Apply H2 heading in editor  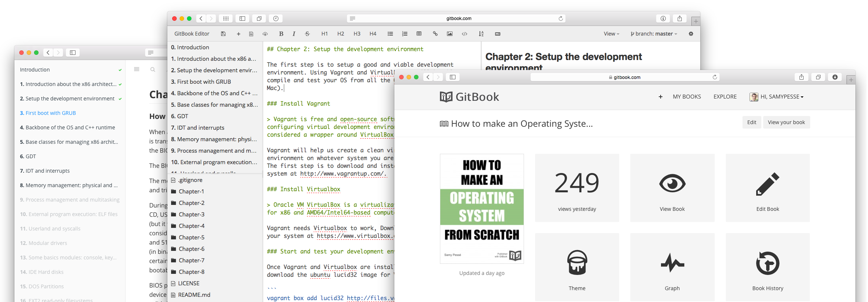click(x=341, y=34)
